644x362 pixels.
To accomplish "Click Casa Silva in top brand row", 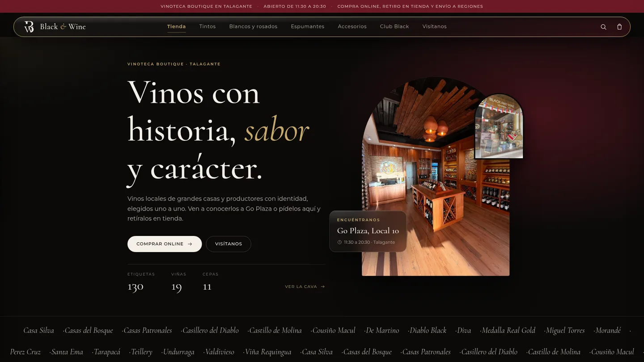I will pyautogui.click(x=38, y=330).
